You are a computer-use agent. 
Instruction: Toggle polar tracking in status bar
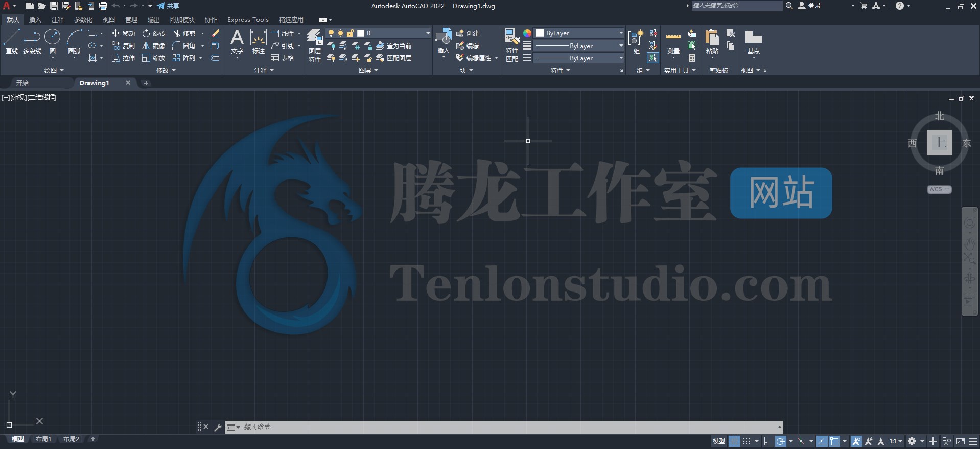(780, 441)
